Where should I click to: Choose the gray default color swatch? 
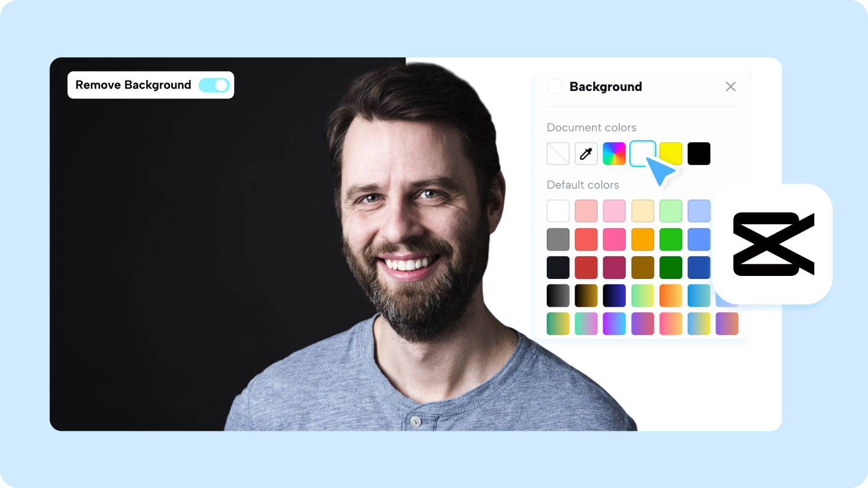[x=558, y=239]
